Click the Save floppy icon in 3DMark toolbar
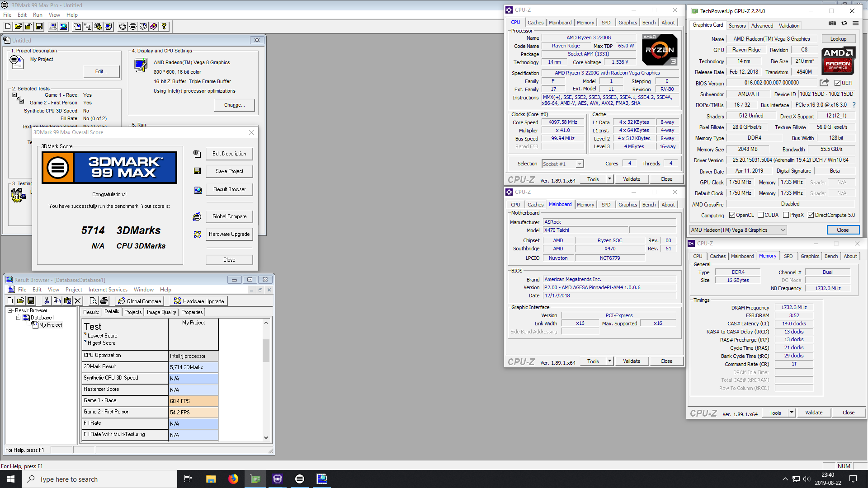This screenshot has width=868, height=488. [x=39, y=27]
